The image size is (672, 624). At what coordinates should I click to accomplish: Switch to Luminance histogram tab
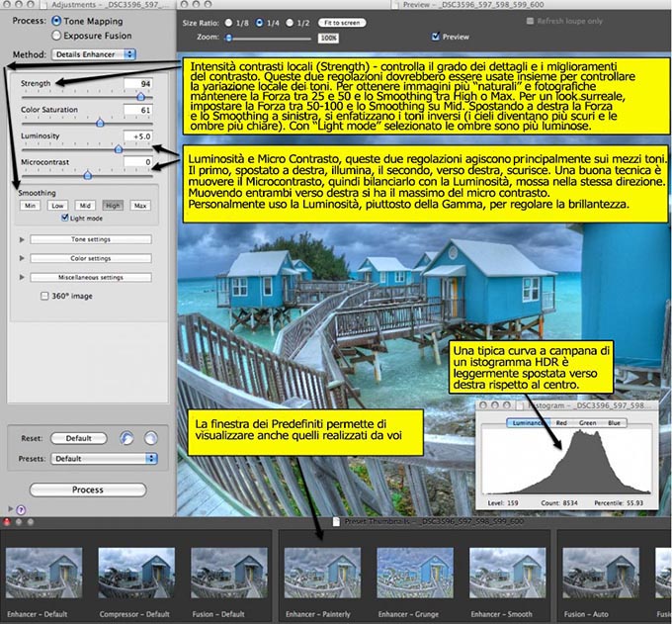[528, 423]
